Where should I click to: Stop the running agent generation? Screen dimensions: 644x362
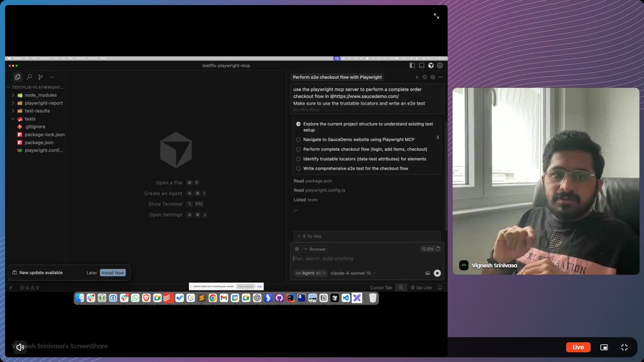coord(437,273)
